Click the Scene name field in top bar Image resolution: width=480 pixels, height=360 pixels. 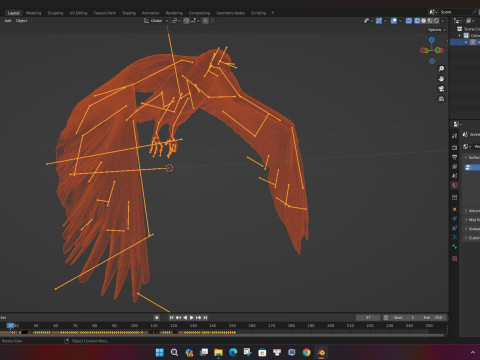click(455, 12)
